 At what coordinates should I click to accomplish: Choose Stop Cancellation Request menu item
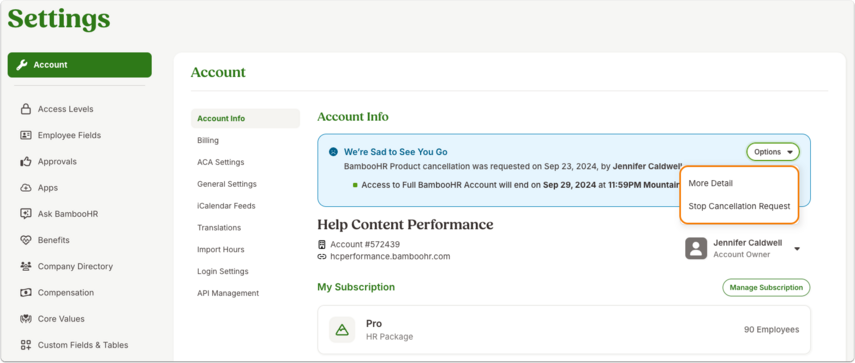[739, 207]
